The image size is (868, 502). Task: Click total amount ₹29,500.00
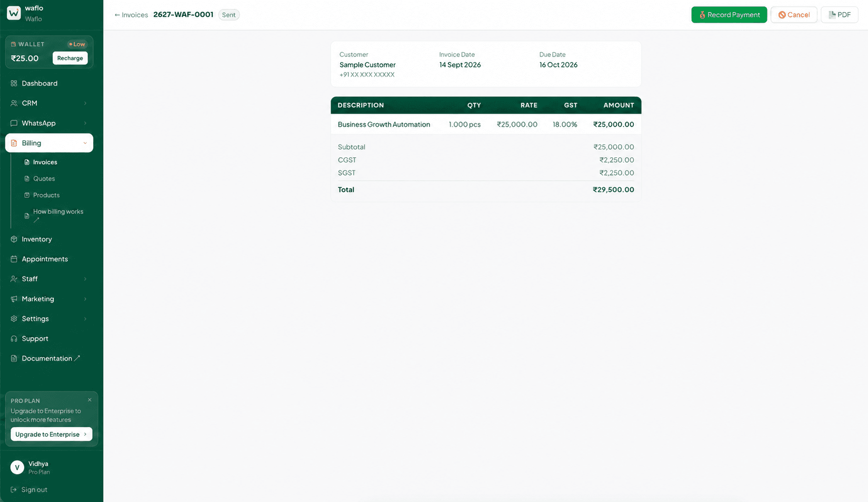point(613,189)
